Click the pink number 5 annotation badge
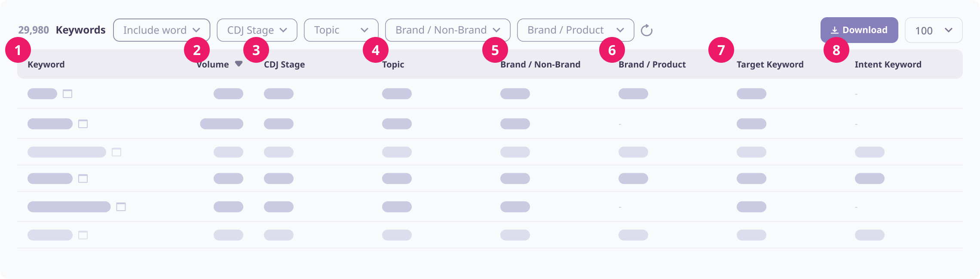Viewport: 980px width, 279px height. [495, 50]
